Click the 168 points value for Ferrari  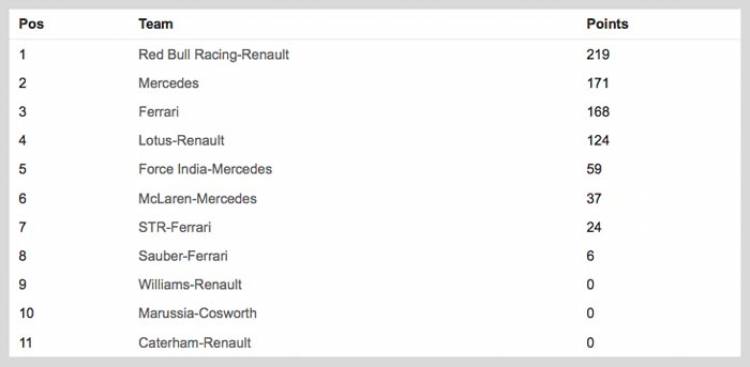coord(598,112)
